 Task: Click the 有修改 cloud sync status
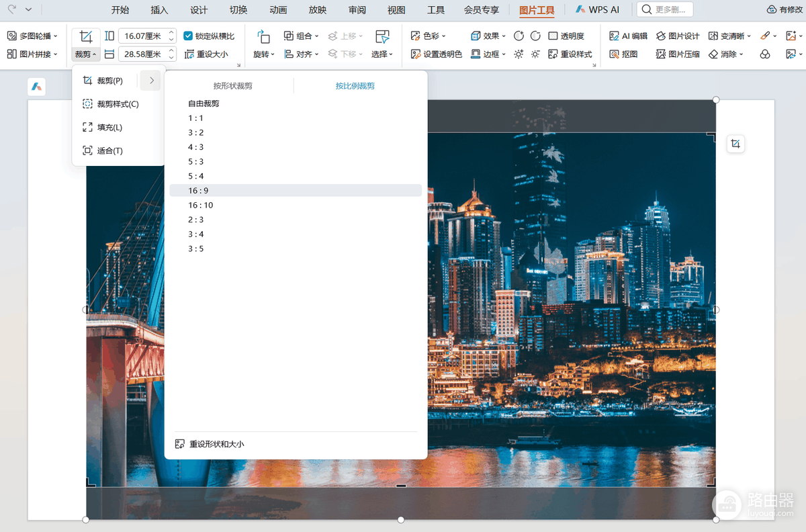785,9
